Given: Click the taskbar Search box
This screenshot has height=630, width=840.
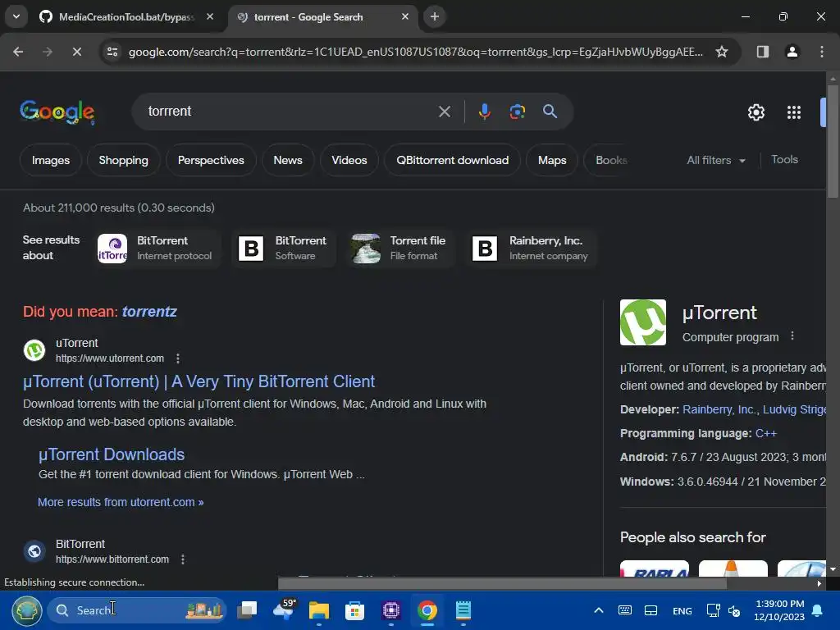Looking at the screenshot, I should tap(137, 610).
